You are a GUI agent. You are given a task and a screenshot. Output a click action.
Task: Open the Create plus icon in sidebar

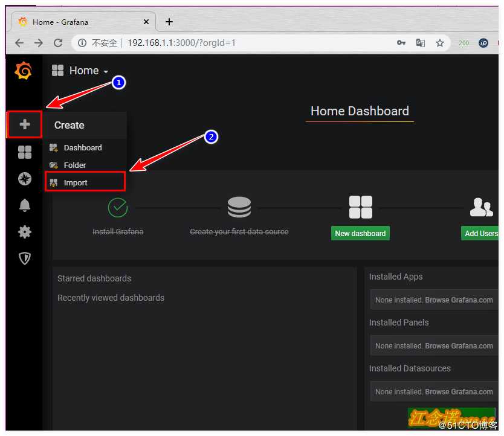[25, 124]
